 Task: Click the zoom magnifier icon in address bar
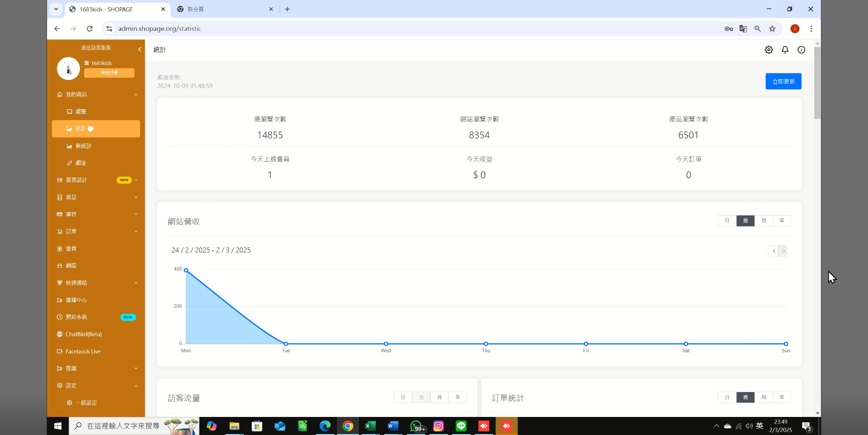point(758,28)
